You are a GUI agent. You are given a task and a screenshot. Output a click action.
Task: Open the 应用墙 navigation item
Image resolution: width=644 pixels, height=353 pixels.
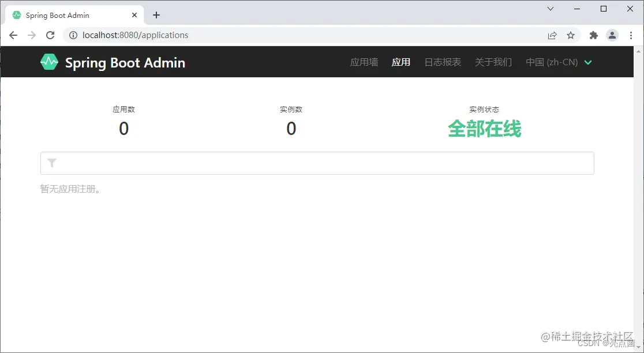[364, 62]
